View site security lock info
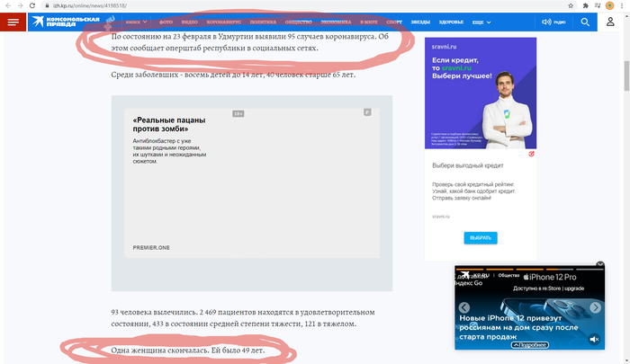 tap(47, 5)
